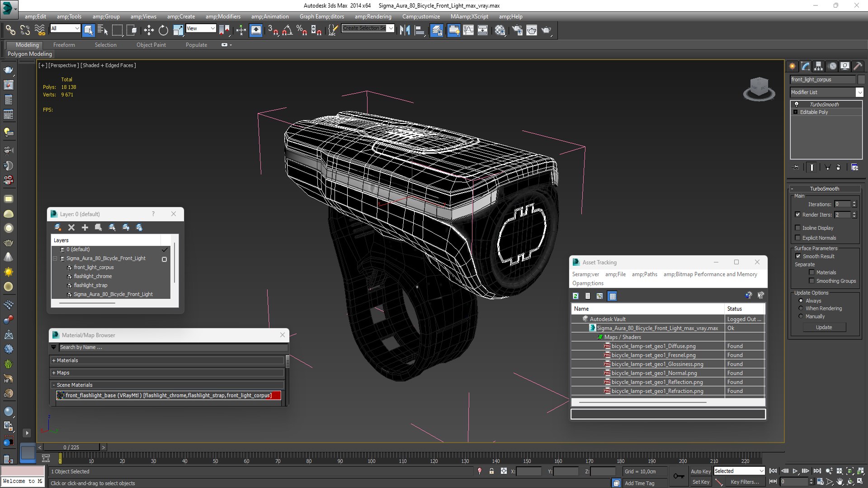This screenshot has width=868, height=488.
Task: Click the Auto Key button
Action: [701, 471]
